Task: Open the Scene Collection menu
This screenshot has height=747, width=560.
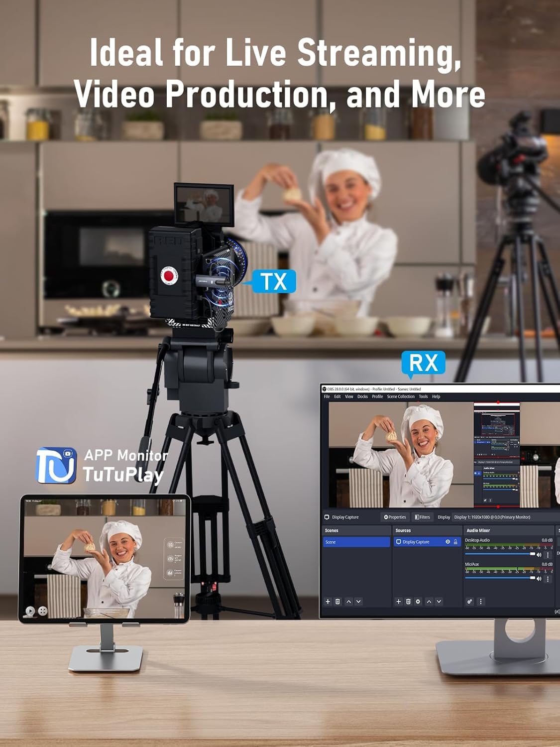Action: 400,396
